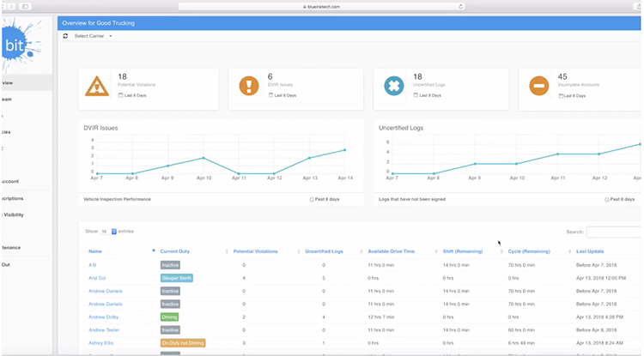The image size is (644, 356).
Task: Click Apr 10 point on DVIR chart
Action: 204,158
